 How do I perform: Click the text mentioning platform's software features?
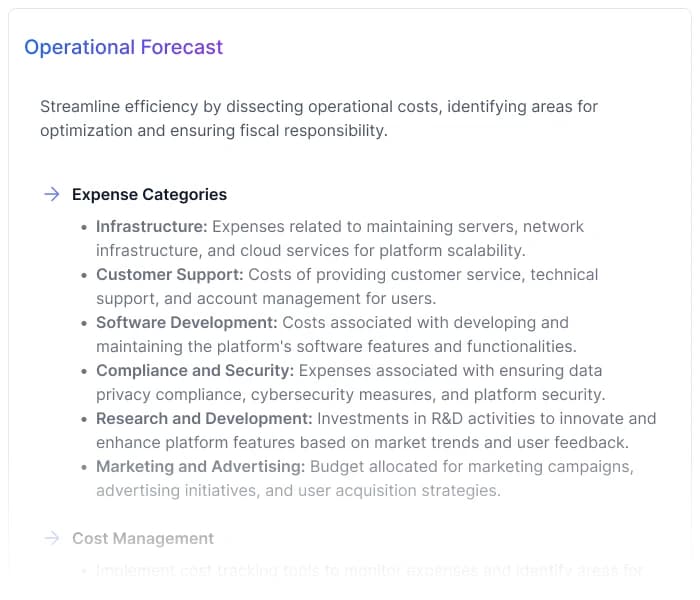click(336, 346)
